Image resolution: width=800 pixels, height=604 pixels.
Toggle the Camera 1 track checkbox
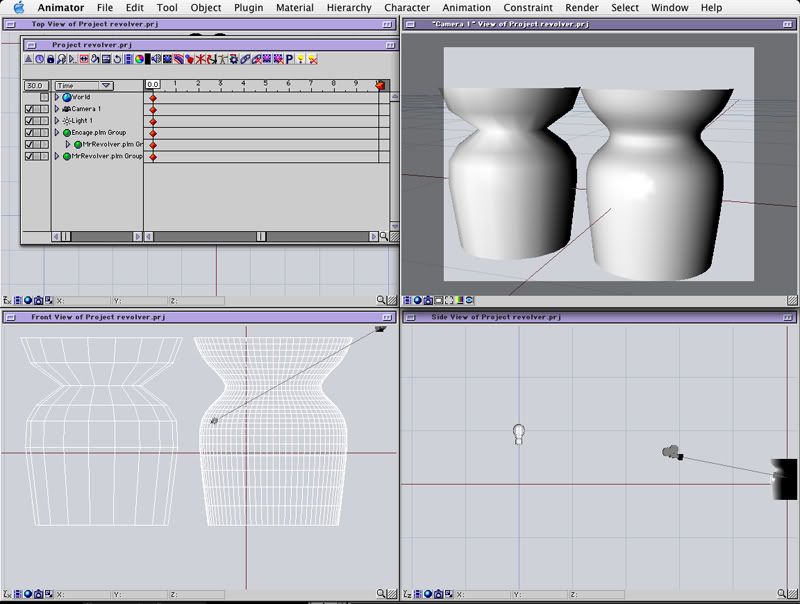[x=30, y=109]
